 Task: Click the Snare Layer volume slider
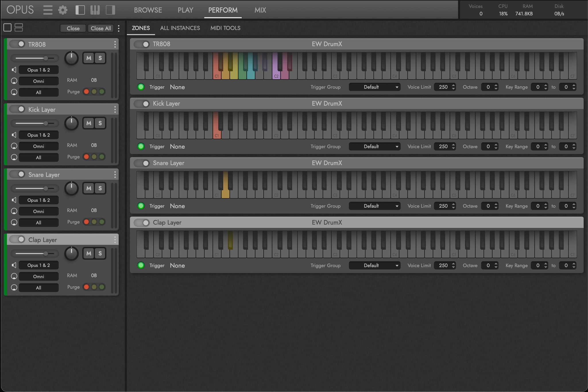pyautogui.click(x=35, y=189)
